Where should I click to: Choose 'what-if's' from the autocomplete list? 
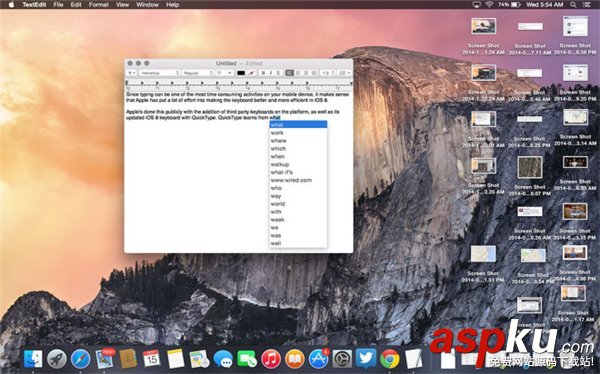(x=298, y=172)
